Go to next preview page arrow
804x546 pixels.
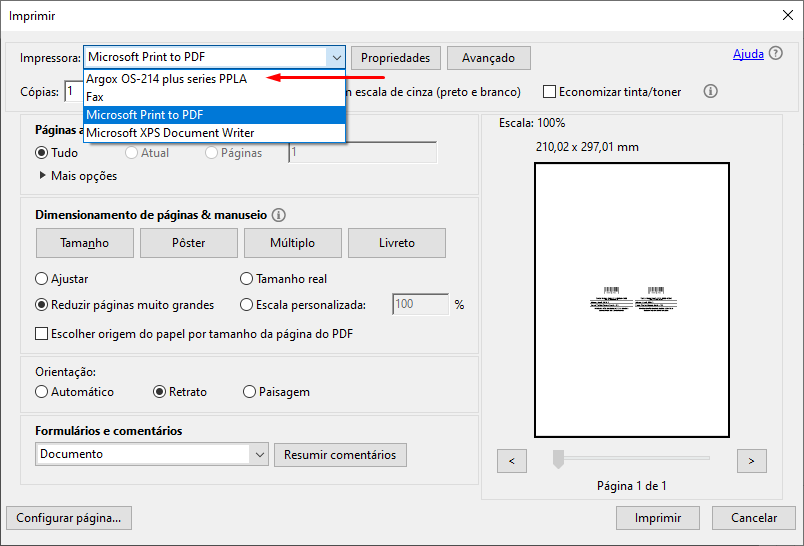click(x=752, y=461)
